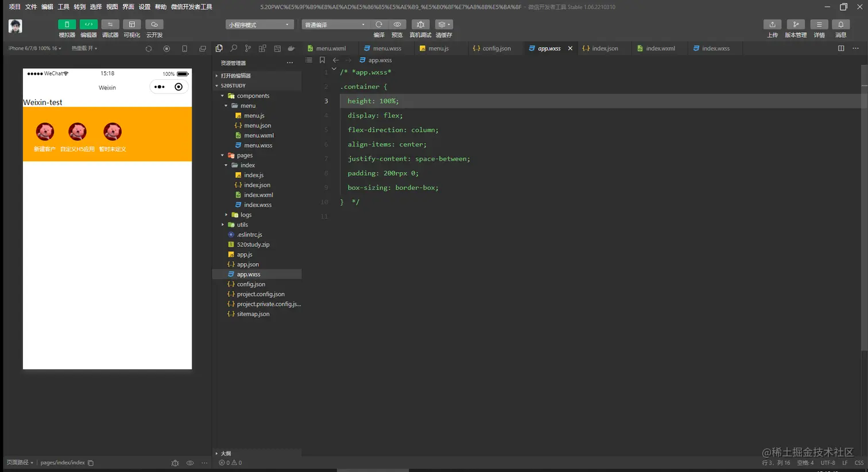
Task: Open the 清缓存 clear cache dropdown
Action: pyautogui.click(x=444, y=24)
